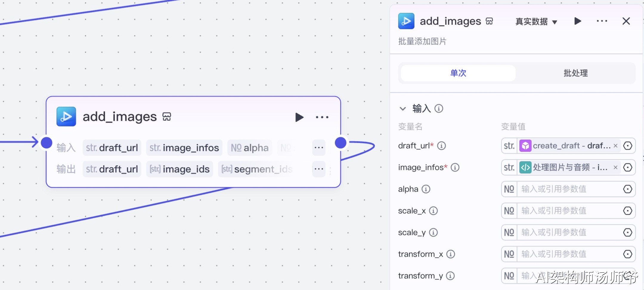Open more options on add_images canvas node
The width and height of the screenshot is (644, 290).
tap(322, 117)
